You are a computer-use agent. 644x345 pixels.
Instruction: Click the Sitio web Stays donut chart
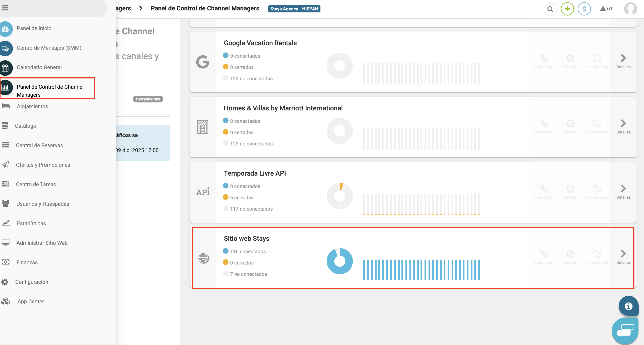[340, 261]
